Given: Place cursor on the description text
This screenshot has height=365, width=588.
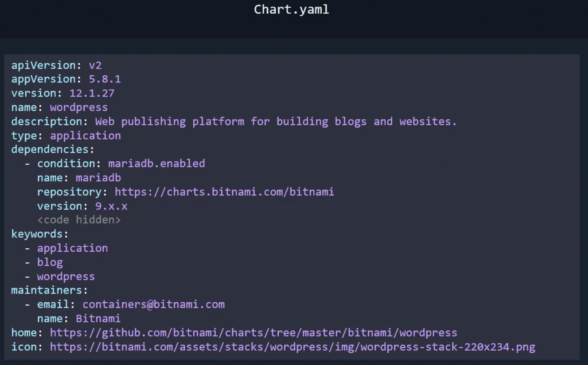Looking at the screenshot, I should click(275, 121).
